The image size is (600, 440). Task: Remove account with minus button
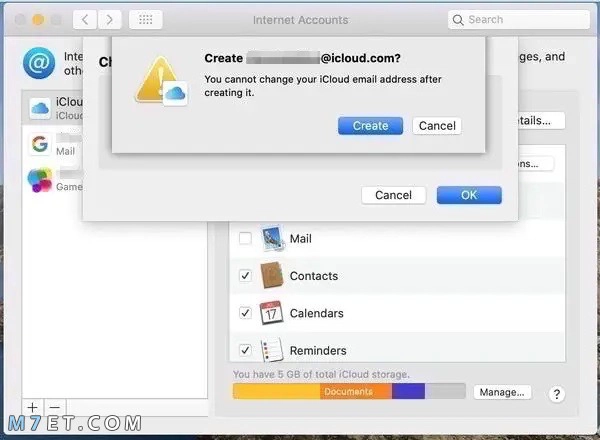(55, 407)
